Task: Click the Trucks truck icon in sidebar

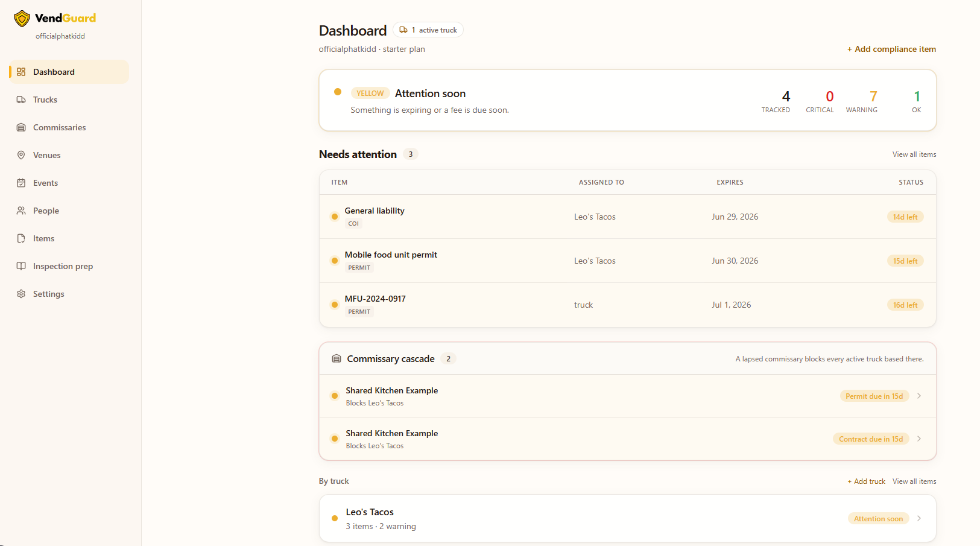Action: 21,100
